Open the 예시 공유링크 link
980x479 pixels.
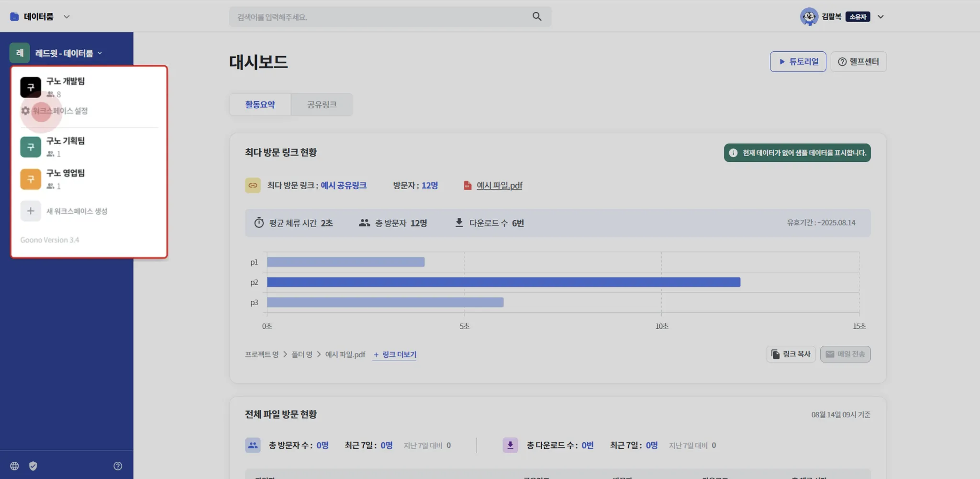pyautogui.click(x=344, y=185)
